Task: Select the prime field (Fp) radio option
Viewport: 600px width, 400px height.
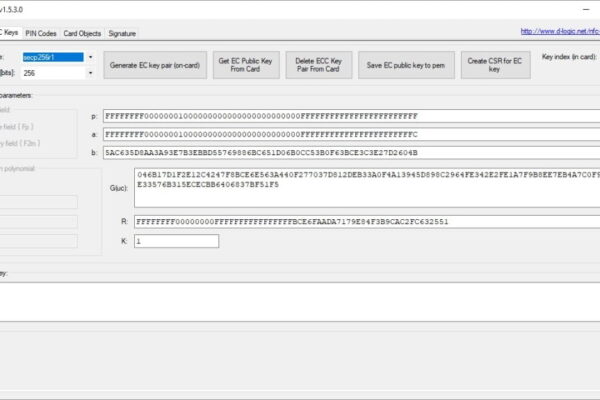Action: (16, 126)
